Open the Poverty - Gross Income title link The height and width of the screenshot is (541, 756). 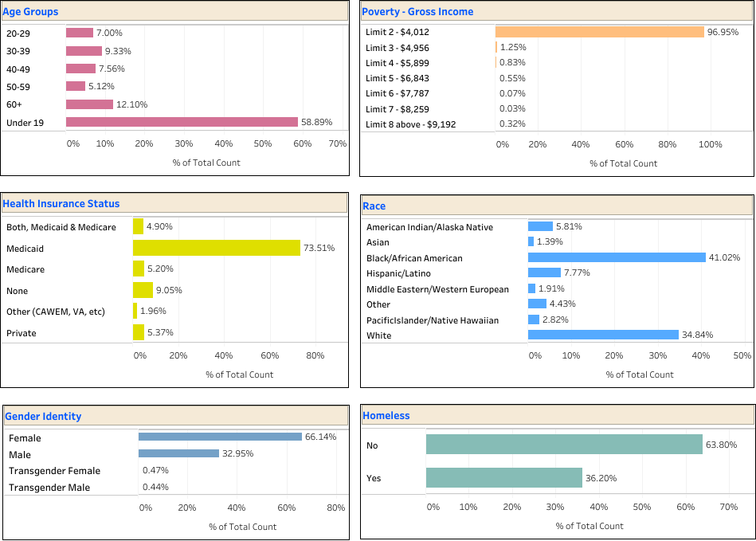click(417, 11)
